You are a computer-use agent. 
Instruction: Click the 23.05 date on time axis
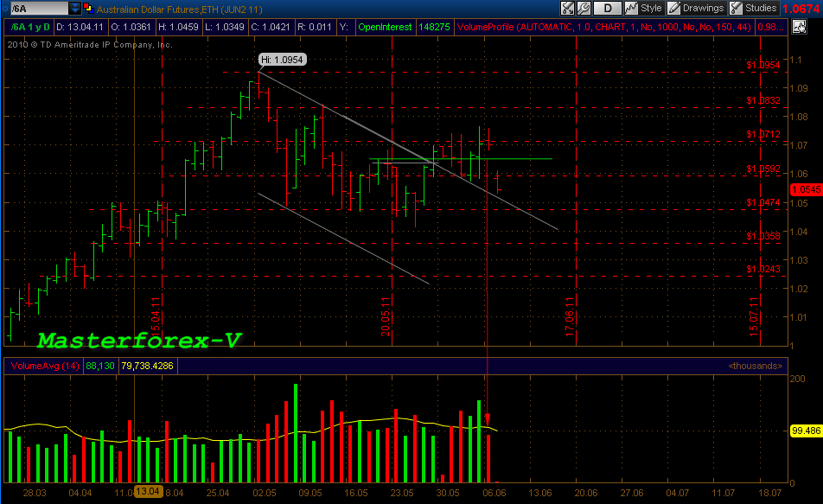[401, 493]
